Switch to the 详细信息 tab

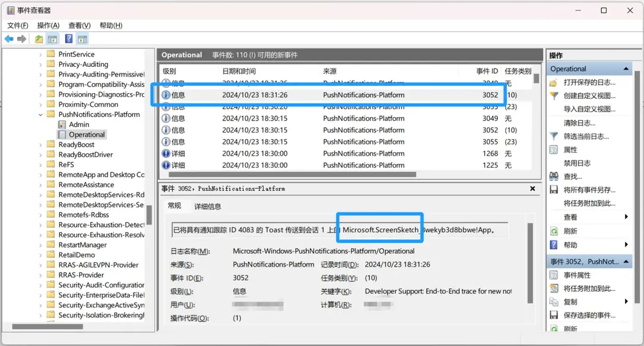pyautogui.click(x=208, y=206)
